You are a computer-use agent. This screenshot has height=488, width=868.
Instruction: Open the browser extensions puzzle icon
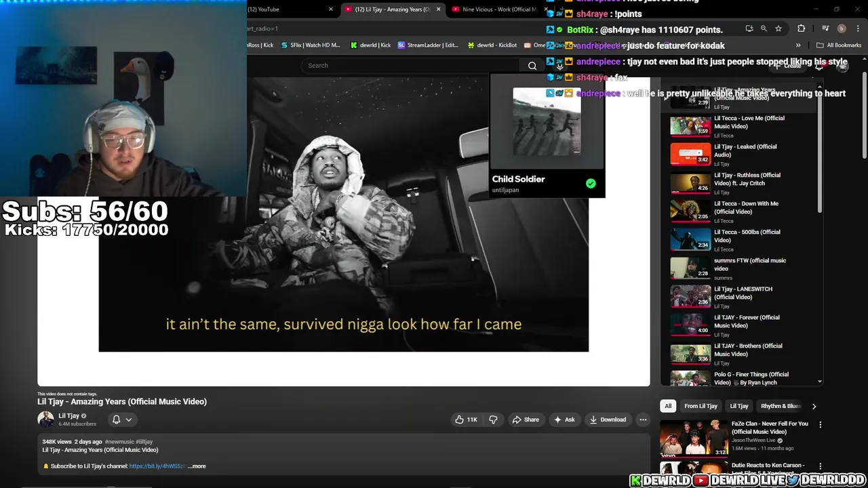pos(802,28)
